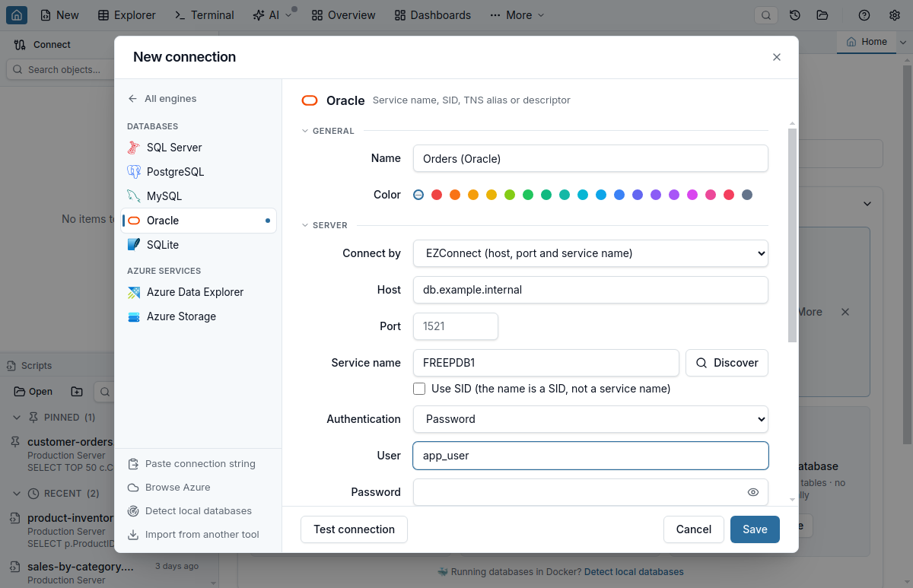The height and width of the screenshot is (588, 913).
Task: Open the Overview page
Action: 343,15
